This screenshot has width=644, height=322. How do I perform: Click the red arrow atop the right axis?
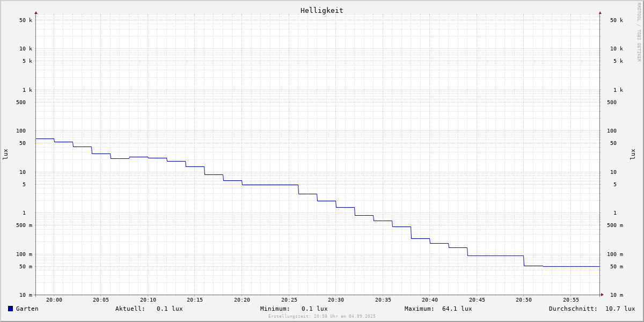(x=600, y=12)
